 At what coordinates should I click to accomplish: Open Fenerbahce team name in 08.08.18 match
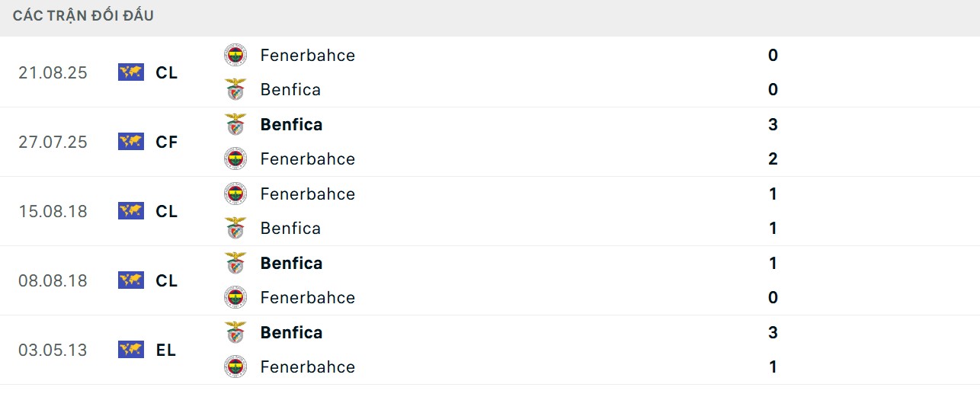307,297
